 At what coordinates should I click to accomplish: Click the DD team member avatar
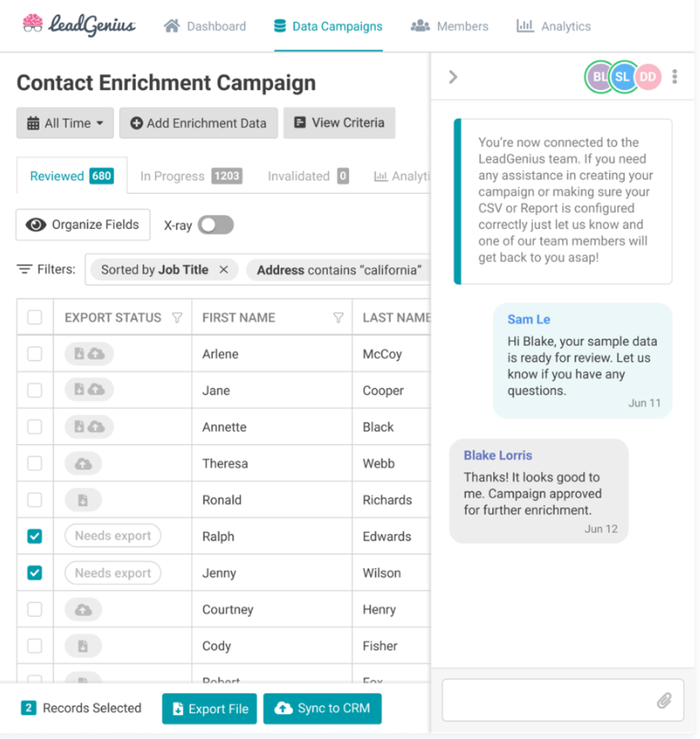tap(648, 77)
